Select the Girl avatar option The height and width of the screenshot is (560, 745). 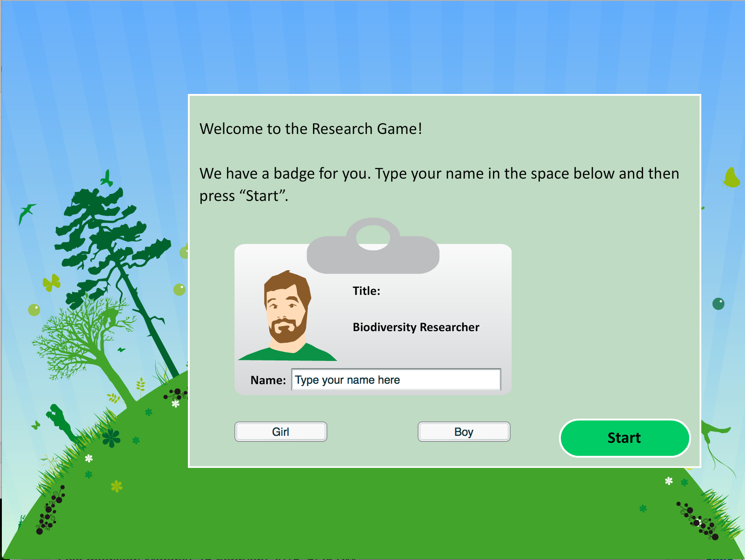pos(280,432)
